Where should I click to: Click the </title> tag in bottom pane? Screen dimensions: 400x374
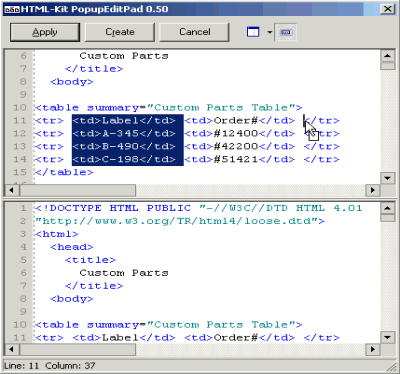coord(94,286)
